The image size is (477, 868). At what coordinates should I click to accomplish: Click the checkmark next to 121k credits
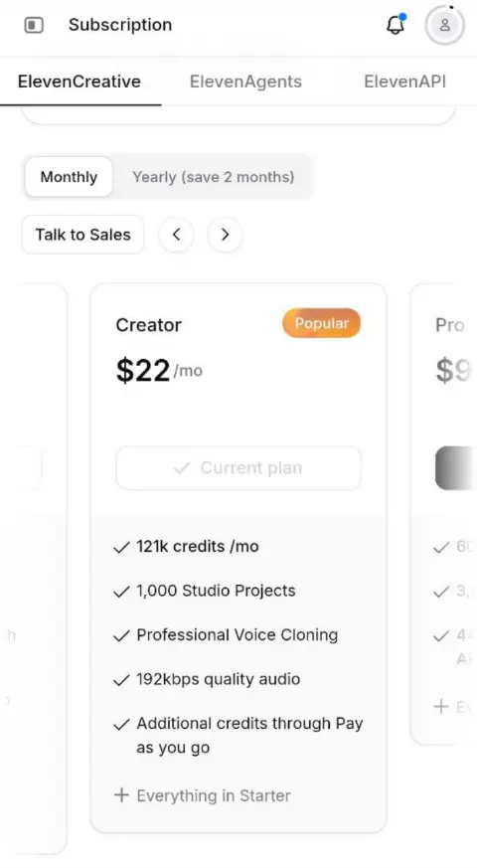point(121,548)
